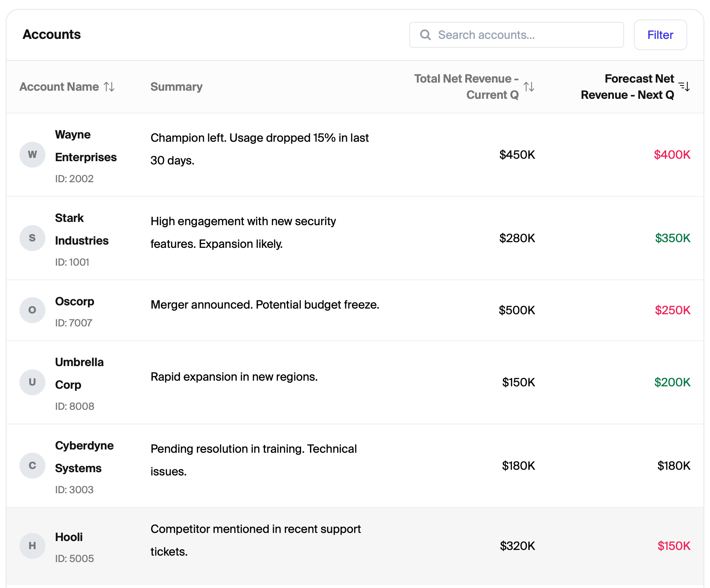This screenshot has width=710, height=588.
Task: Click the search magnifier icon
Action: pos(425,35)
